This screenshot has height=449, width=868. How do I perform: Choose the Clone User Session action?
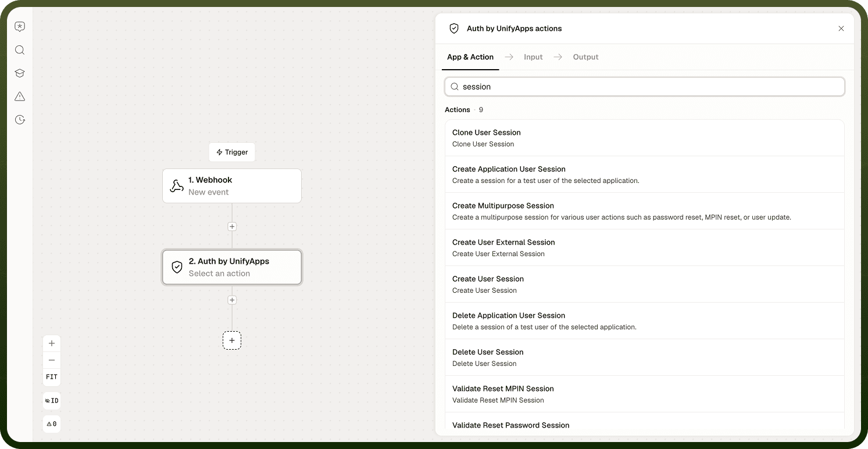[645, 138]
